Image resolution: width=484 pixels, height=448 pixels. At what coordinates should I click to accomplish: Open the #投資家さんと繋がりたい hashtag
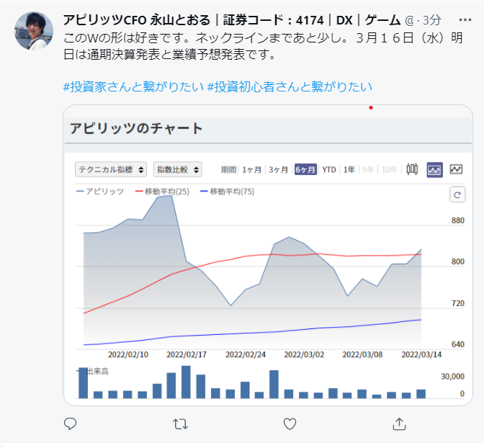[x=133, y=86]
